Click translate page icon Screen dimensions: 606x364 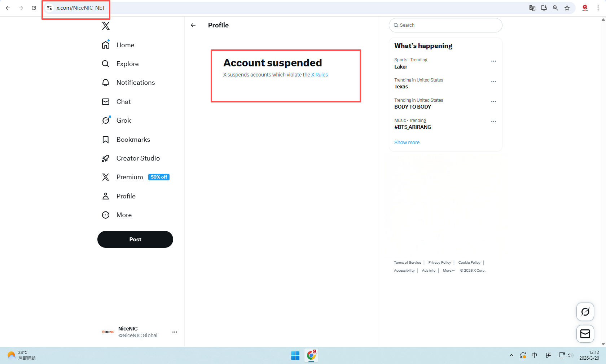pos(532,8)
